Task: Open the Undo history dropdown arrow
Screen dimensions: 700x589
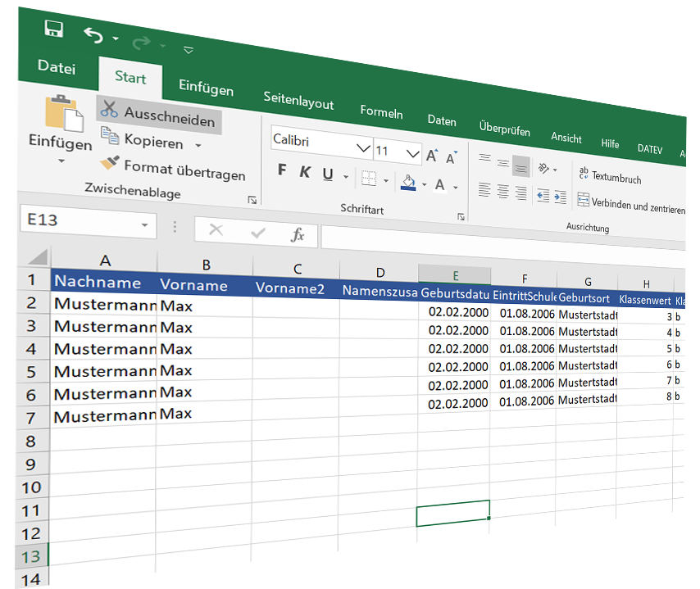Action: click(116, 39)
